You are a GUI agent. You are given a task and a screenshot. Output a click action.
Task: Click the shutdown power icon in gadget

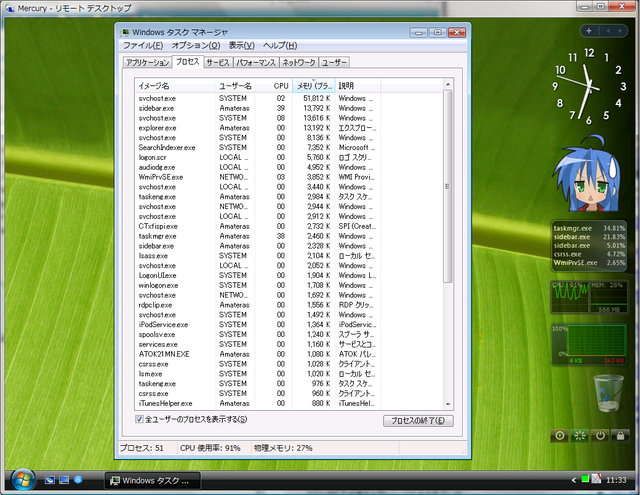point(600,436)
